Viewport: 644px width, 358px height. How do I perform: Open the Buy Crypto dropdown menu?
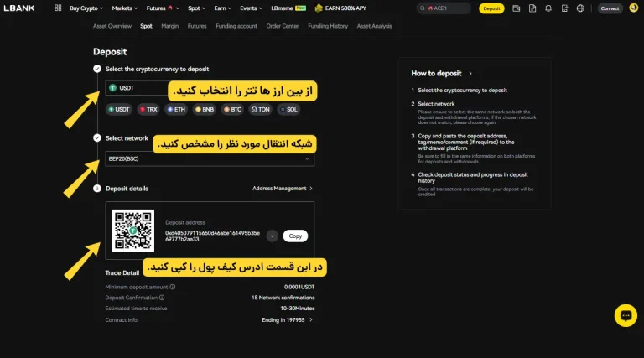point(86,8)
